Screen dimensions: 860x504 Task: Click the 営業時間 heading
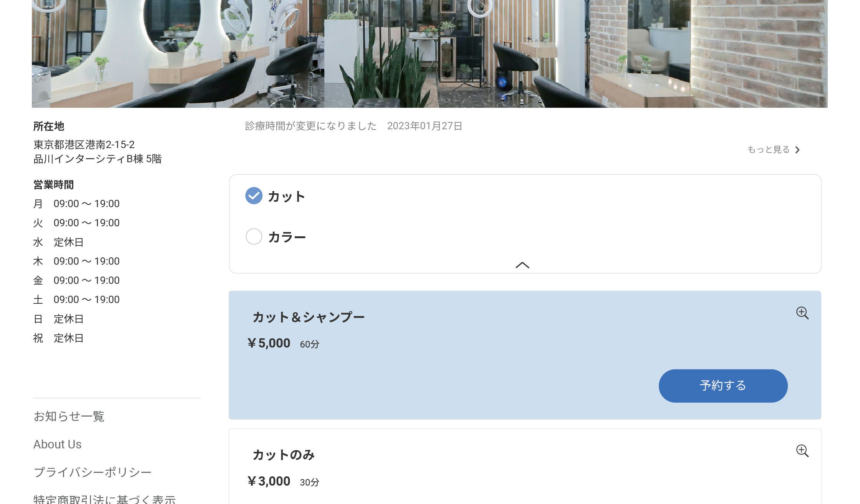(53, 185)
